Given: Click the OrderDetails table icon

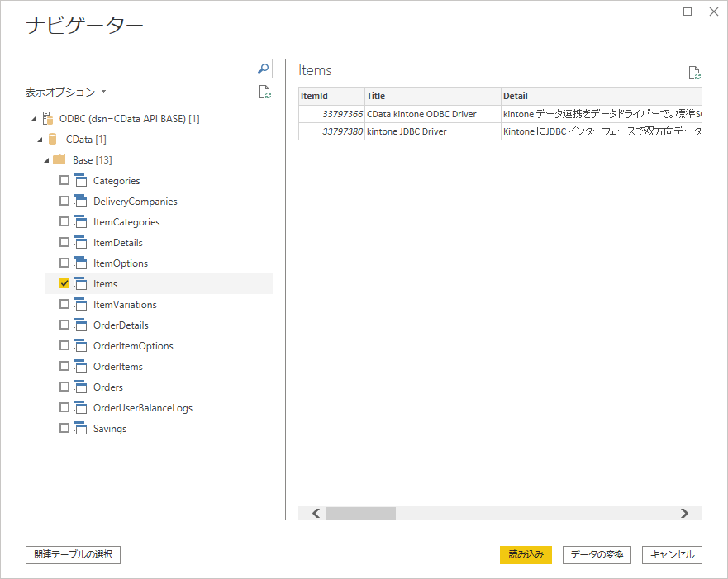Looking at the screenshot, I should click(80, 325).
